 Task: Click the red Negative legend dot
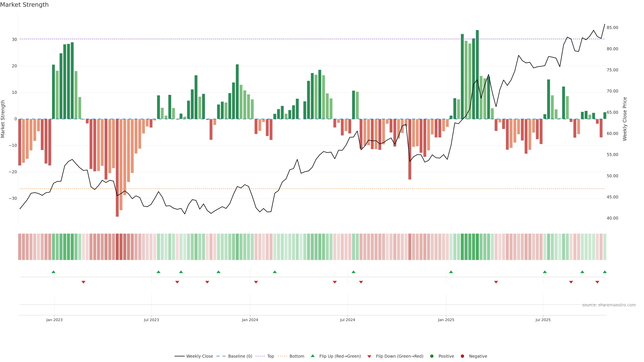click(462, 356)
